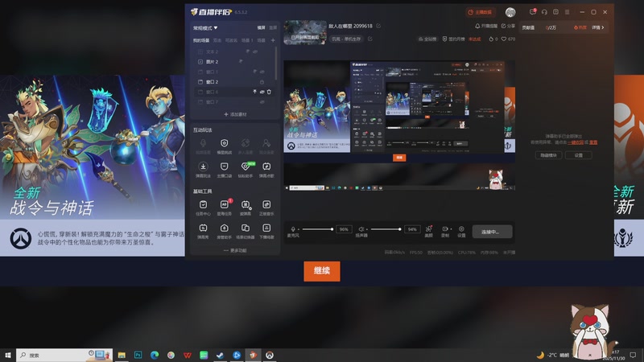The width and height of the screenshot is (644, 362).
Task: Click the 一键恢复 link
Action: pos(576,142)
